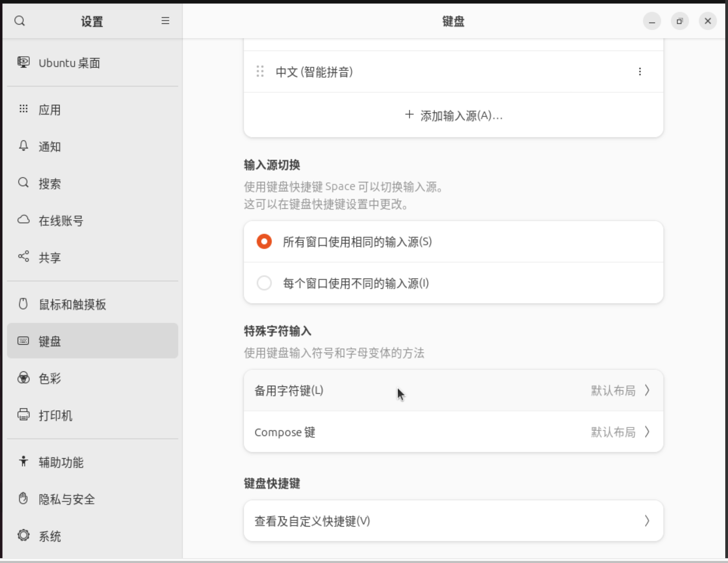This screenshot has height=563, width=728.
Task: Click the share icon for 共享
Action: (23, 256)
